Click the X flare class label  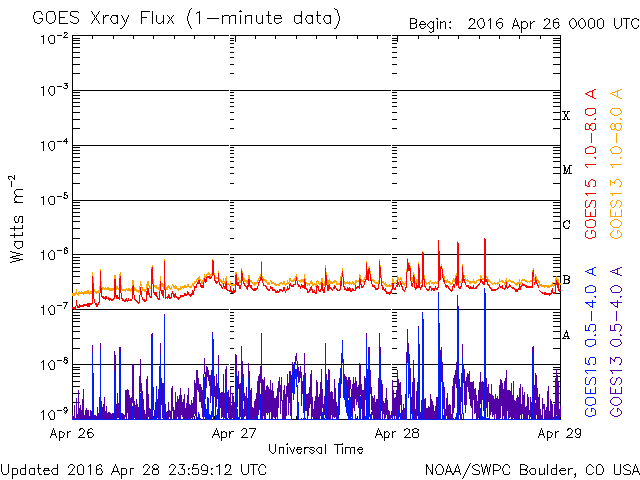tap(566, 116)
